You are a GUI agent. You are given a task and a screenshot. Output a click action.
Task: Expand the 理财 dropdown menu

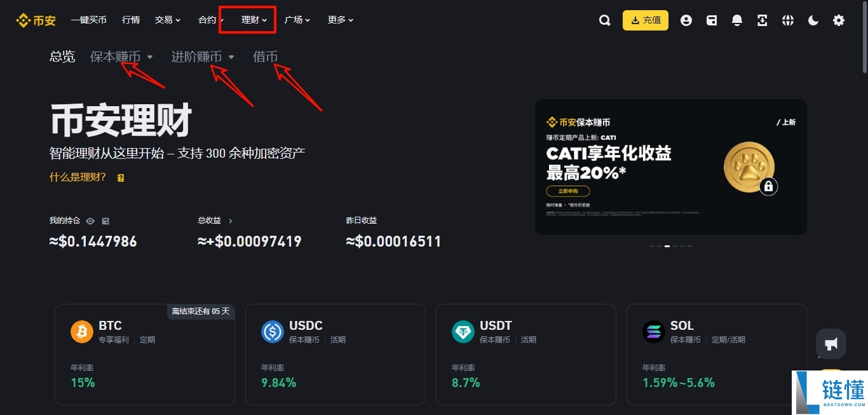pos(254,20)
